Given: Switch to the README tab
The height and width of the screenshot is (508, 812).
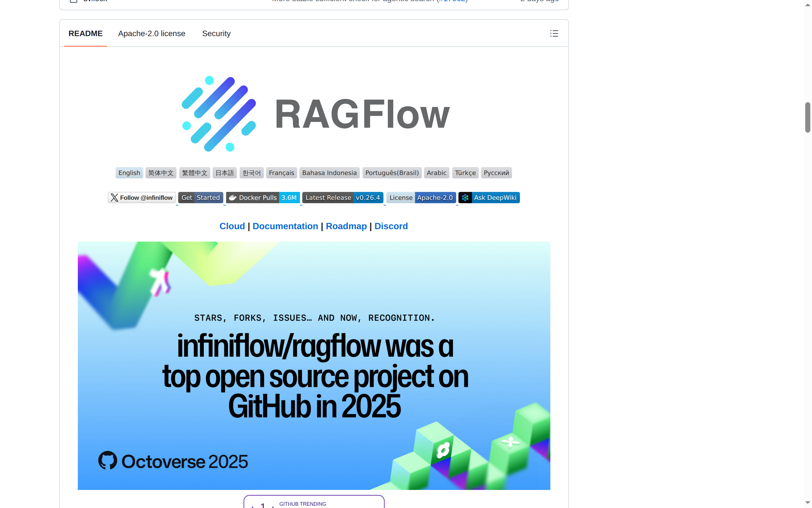Looking at the screenshot, I should [x=85, y=33].
